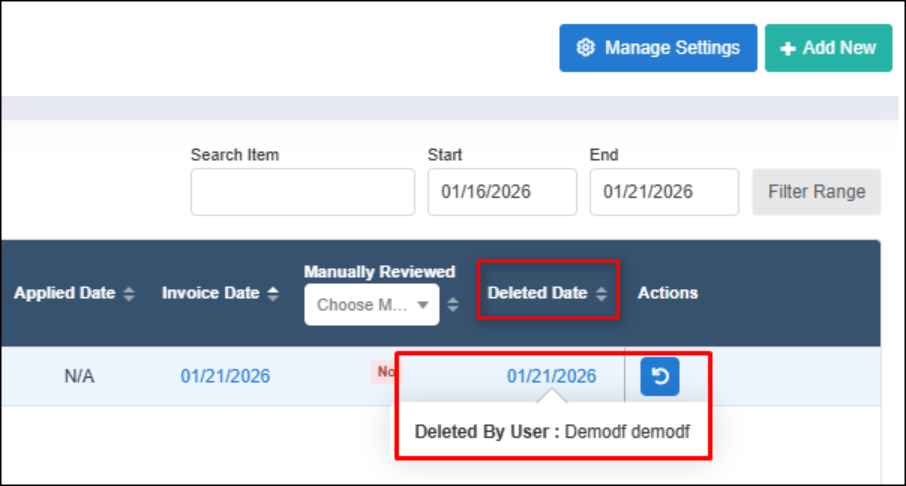This screenshot has height=486, width=906.
Task: Click the gear icon on Manage Settings
Action: point(586,48)
